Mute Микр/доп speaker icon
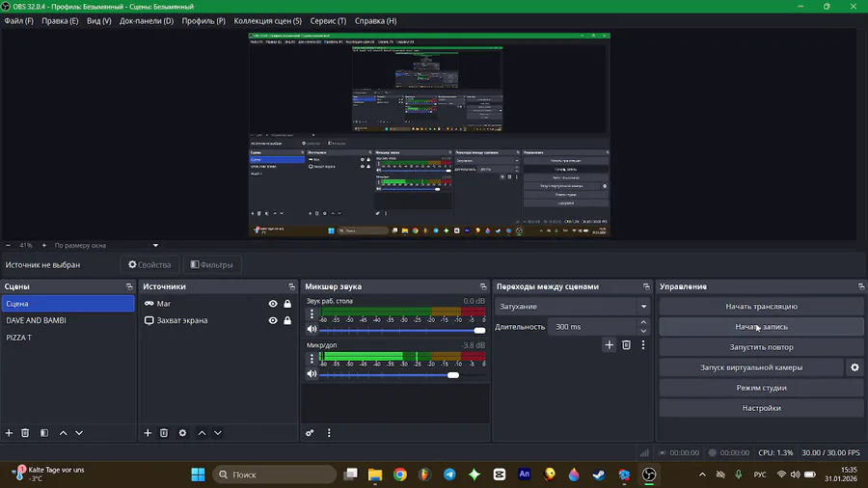 [x=312, y=374]
